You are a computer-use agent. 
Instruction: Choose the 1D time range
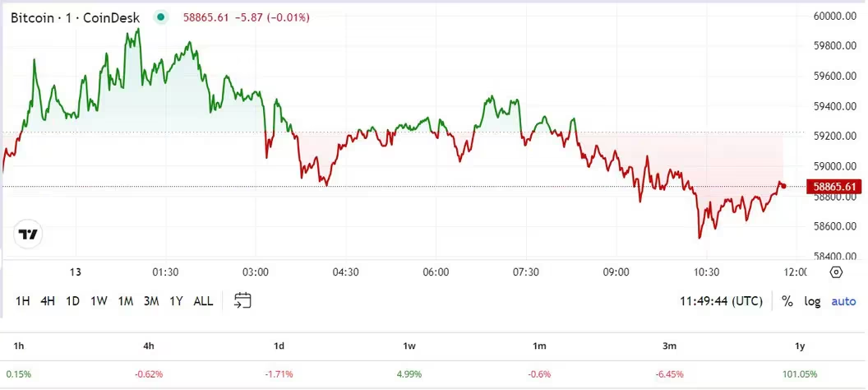coord(72,301)
